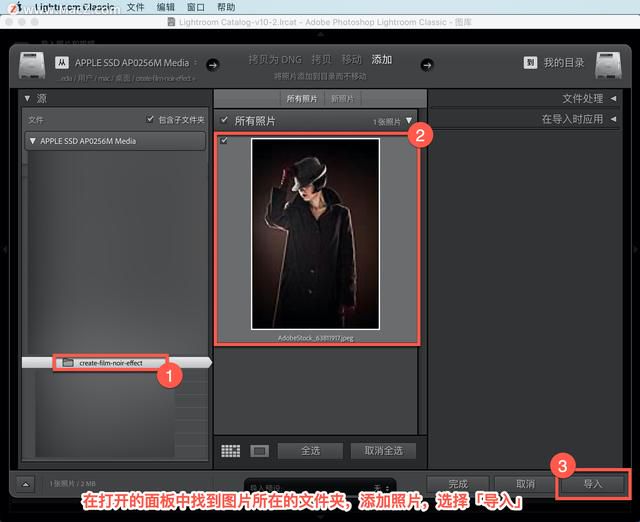Switch to grid view icon
640x522 pixels.
[231, 451]
